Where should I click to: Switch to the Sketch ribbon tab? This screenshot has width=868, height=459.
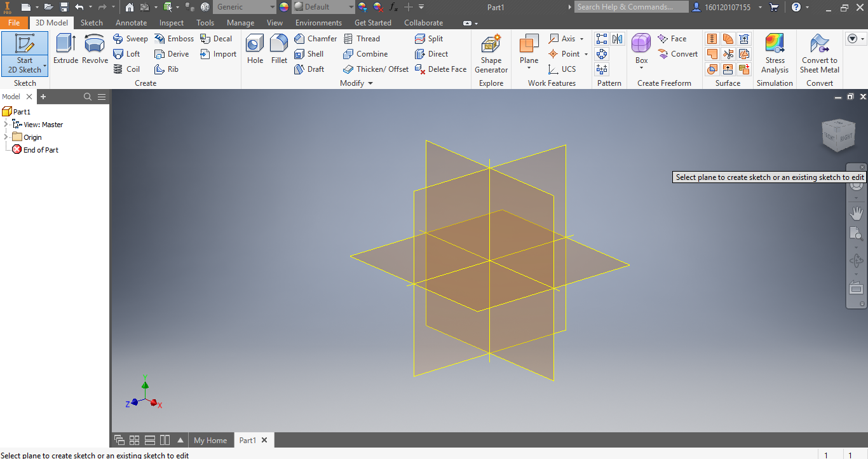point(92,22)
